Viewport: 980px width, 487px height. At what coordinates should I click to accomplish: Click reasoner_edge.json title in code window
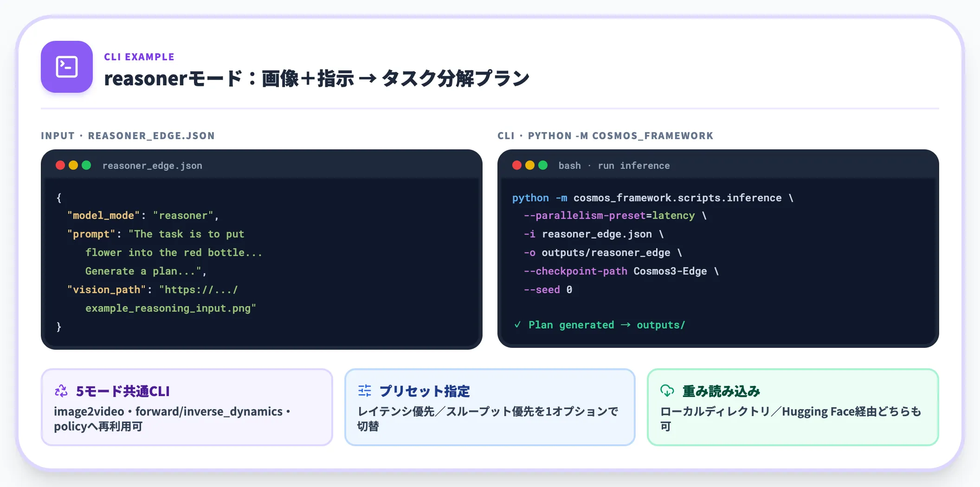pos(152,166)
